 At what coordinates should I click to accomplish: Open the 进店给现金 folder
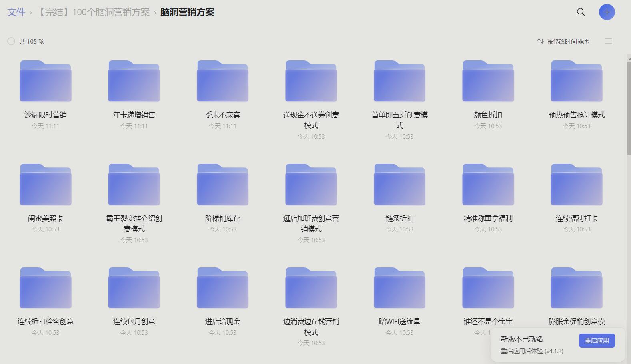(222, 288)
